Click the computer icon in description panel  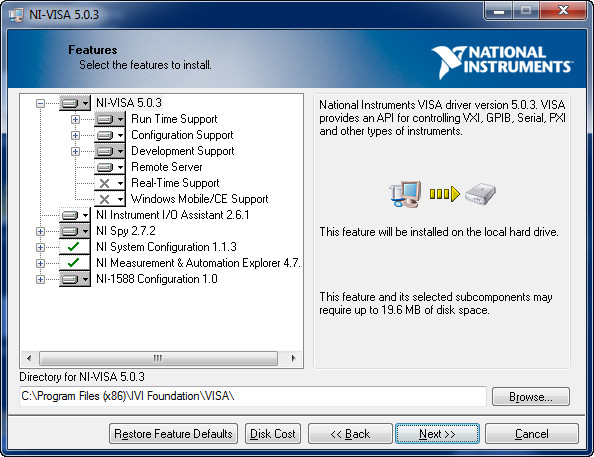pos(405,194)
